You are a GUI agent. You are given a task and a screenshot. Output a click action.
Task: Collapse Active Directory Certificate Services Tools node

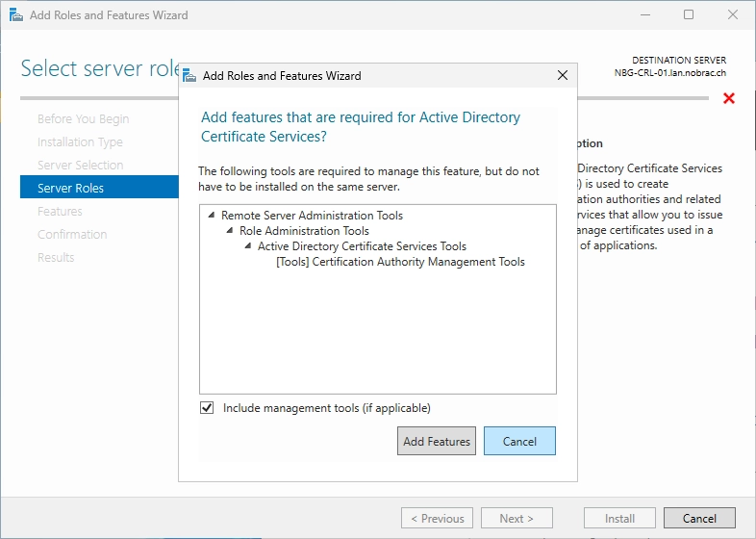pyautogui.click(x=248, y=245)
